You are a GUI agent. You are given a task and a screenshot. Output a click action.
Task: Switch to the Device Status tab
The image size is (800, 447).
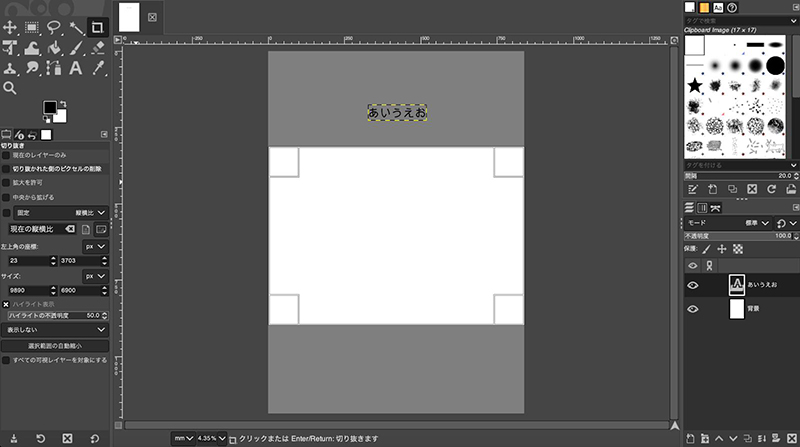[x=19, y=135]
